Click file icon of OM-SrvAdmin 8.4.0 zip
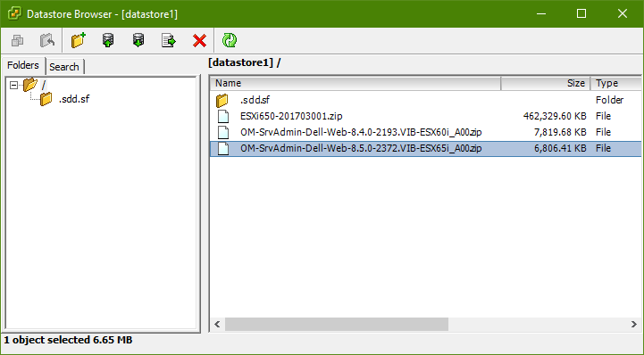Image resolution: width=644 pixels, height=355 pixels. tap(223, 132)
